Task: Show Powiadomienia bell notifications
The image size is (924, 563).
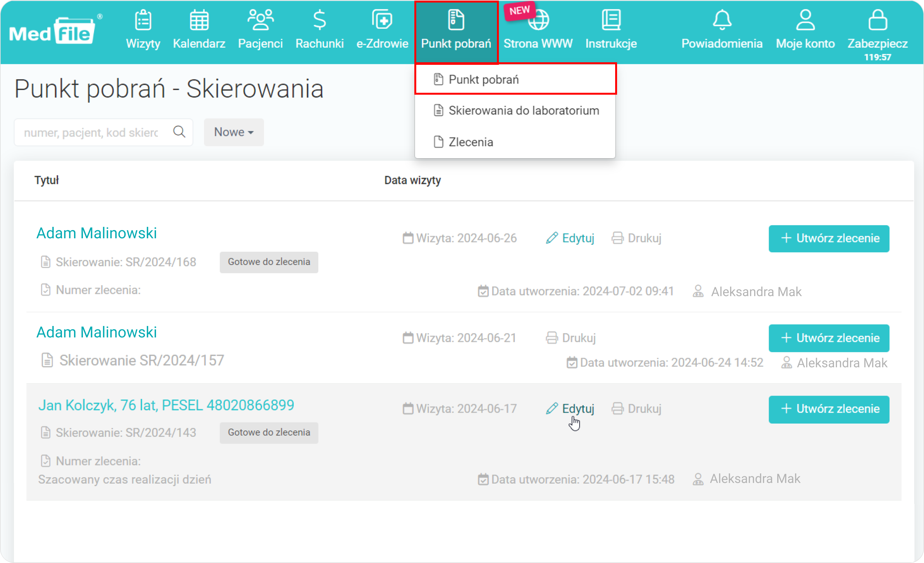Action: [x=722, y=20]
